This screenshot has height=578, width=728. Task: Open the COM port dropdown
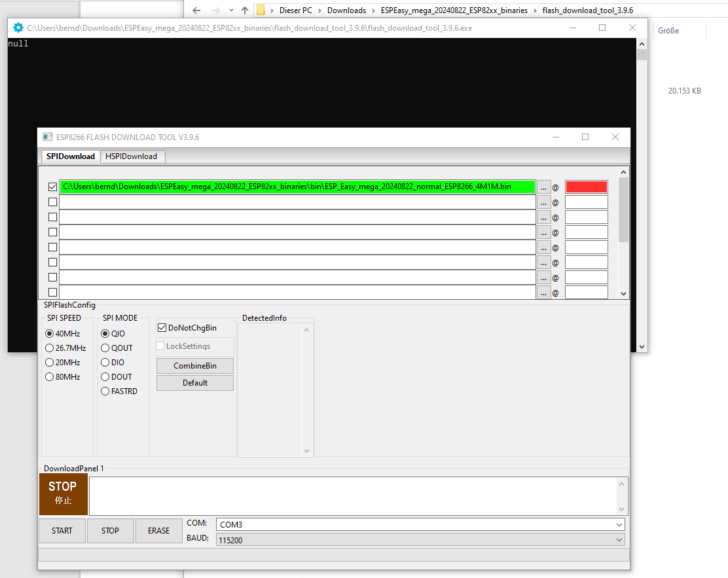(420, 524)
